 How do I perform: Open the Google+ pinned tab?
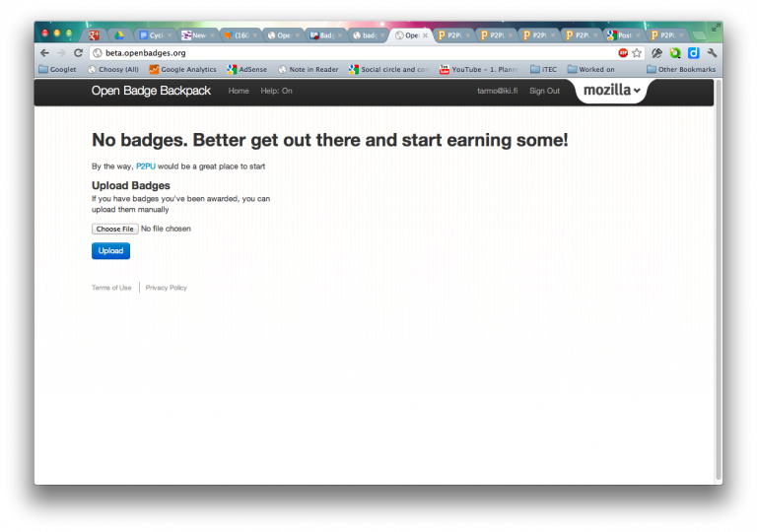coord(95,35)
